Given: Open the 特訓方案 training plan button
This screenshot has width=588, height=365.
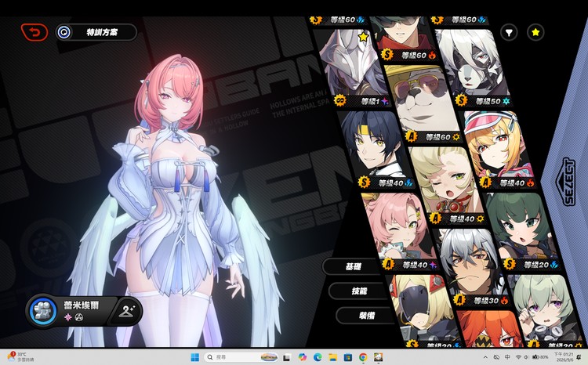Looking at the screenshot, I should tap(96, 32).
